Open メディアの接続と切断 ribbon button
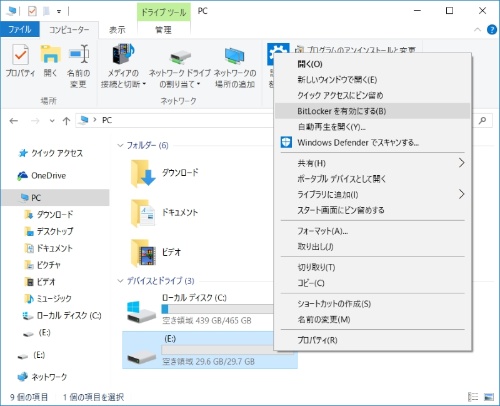This screenshot has height=406, width=500. pyautogui.click(x=123, y=66)
